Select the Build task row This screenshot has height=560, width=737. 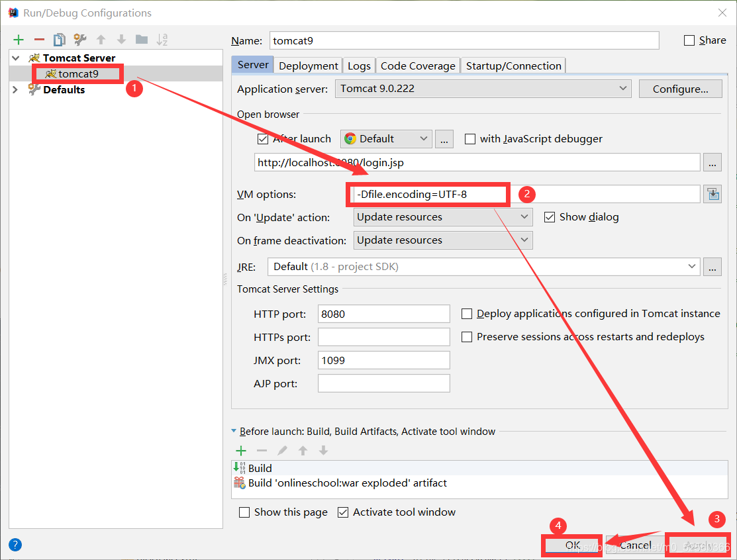pos(479,469)
